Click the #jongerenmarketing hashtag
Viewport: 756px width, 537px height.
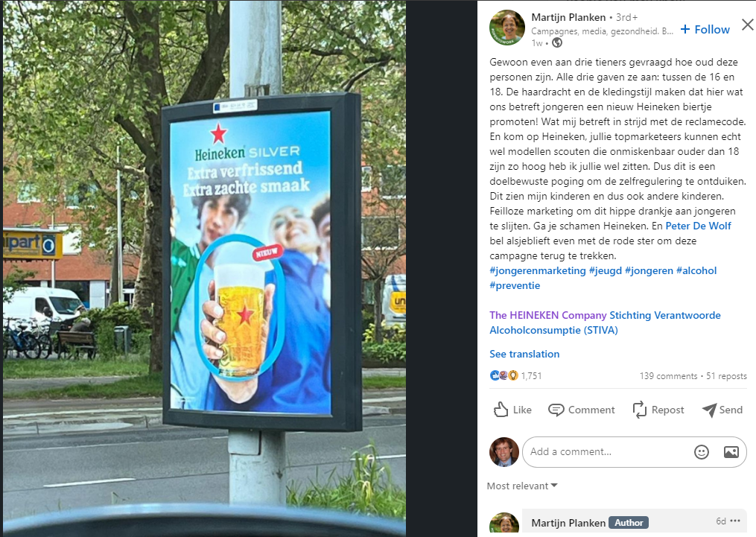(x=538, y=270)
